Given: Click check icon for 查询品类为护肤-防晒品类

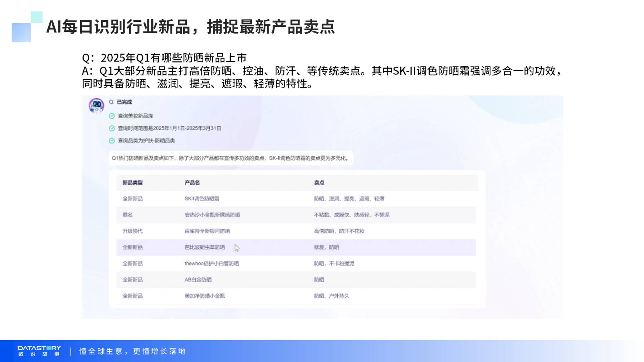Looking at the screenshot, I should 112,141.
